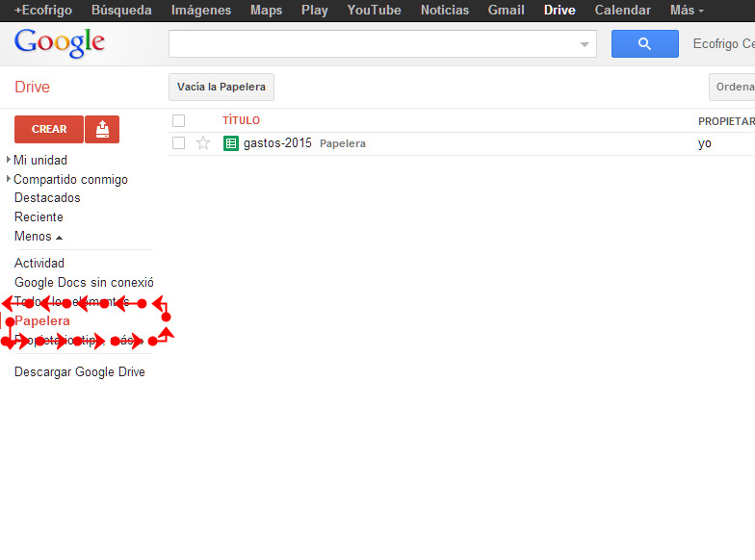The width and height of the screenshot is (755, 560).
Task: Open Mi unidad in the sidebar
Action: coord(40,160)
